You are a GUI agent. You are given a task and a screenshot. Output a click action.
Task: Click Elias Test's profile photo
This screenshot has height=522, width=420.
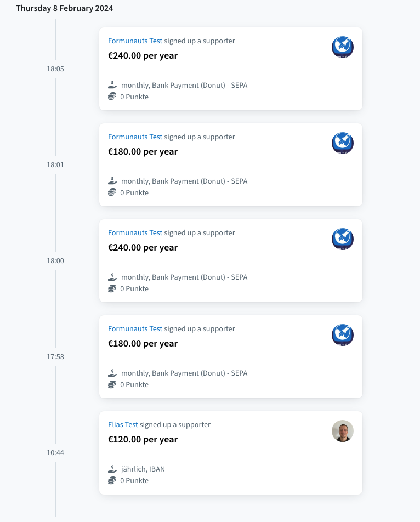coord(343,431)
